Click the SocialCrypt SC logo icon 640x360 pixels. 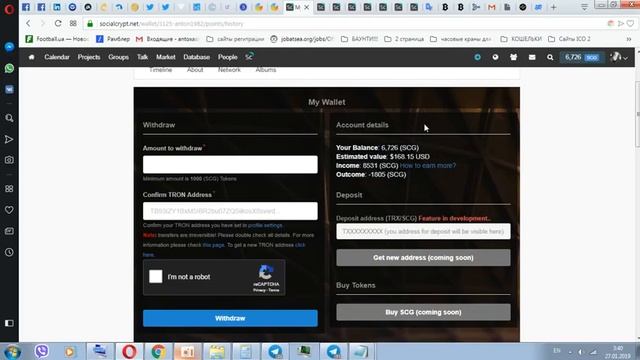click(249, 56)
